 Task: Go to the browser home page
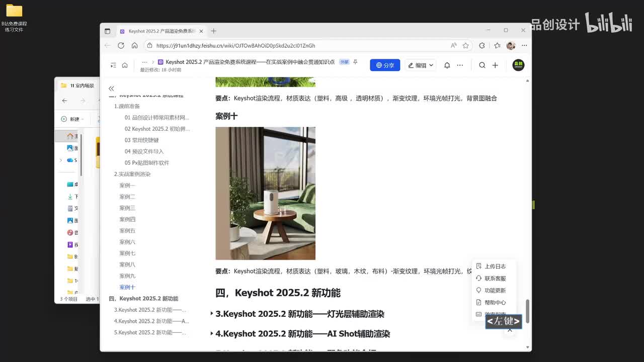point(134,45)
